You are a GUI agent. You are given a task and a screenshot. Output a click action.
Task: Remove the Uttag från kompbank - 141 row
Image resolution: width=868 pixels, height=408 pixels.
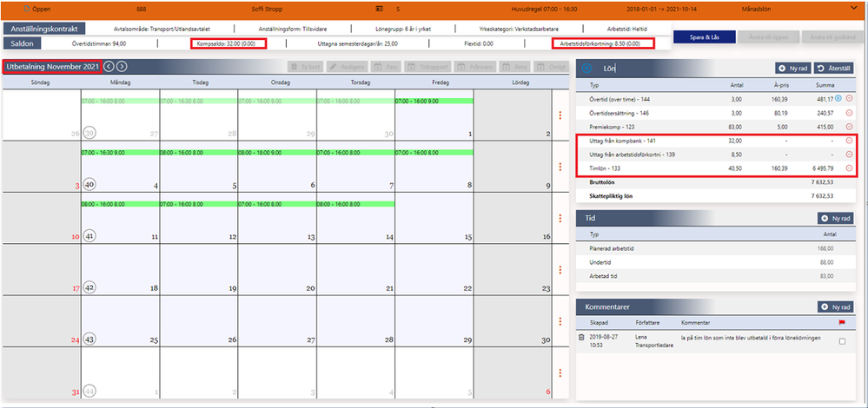pos(849,141)
